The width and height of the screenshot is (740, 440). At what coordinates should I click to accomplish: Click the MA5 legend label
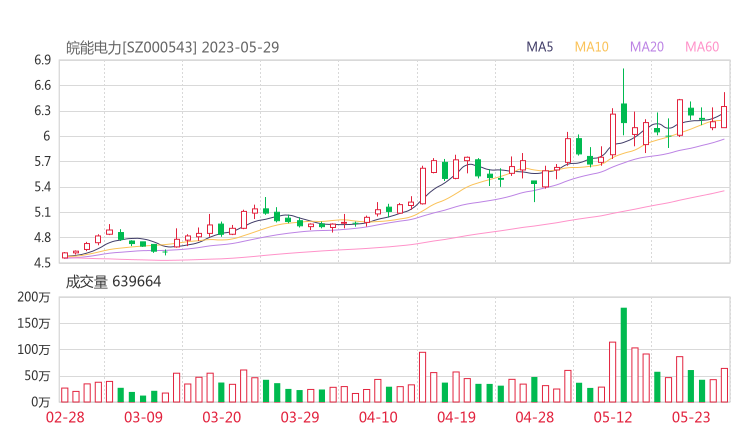tap(539, 47)
